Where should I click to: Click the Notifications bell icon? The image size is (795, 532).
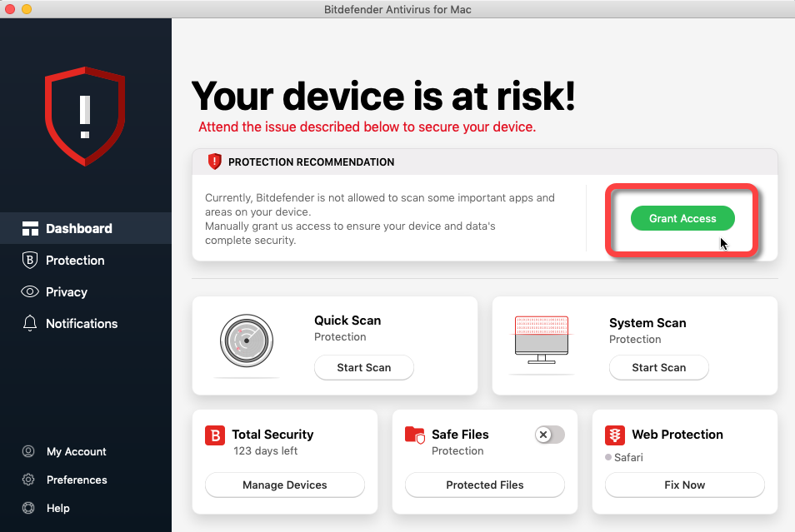coord(30,323)
